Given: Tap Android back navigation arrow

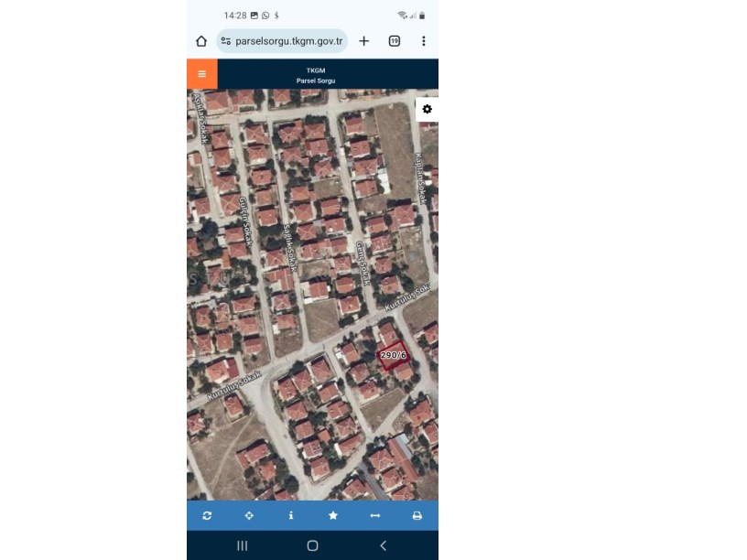Looking at the screenshot, I should coord(383,545).
